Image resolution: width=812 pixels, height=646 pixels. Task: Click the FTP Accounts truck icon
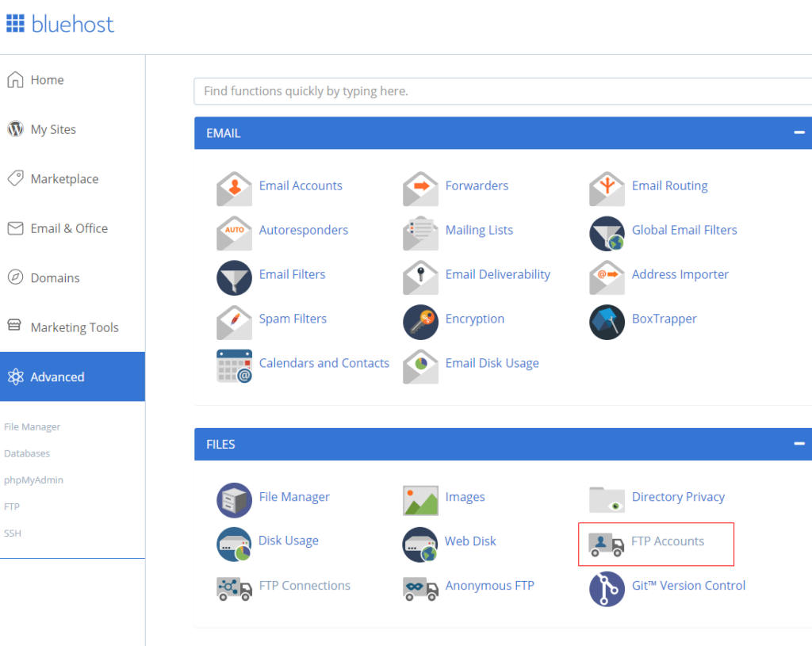607,545
